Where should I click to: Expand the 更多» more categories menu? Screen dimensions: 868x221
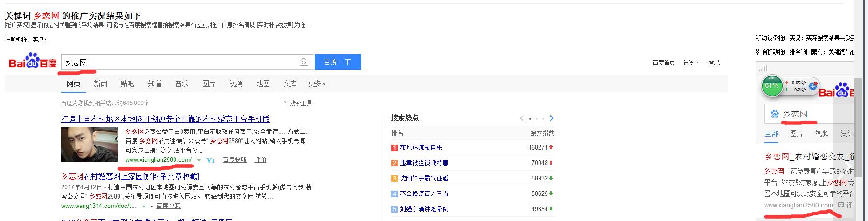[317, 83]
